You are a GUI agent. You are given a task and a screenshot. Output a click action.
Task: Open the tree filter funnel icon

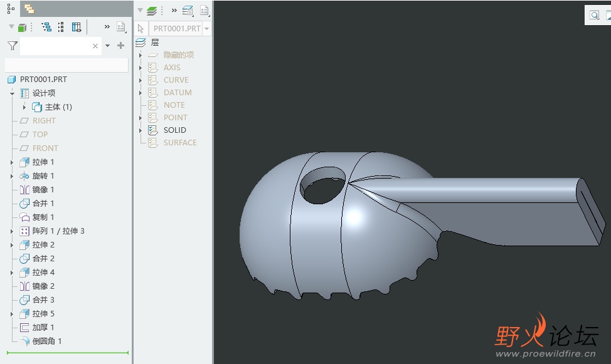coord(13,46)
